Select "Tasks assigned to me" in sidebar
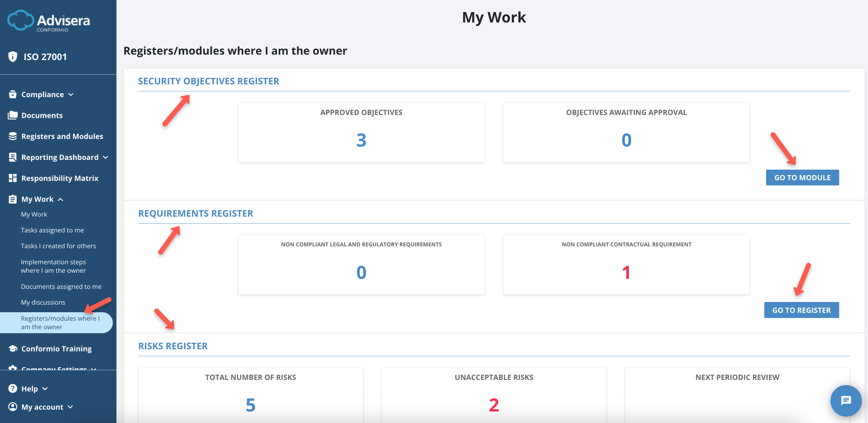Viewport: 868px width, 423px height. click(52, 230)
